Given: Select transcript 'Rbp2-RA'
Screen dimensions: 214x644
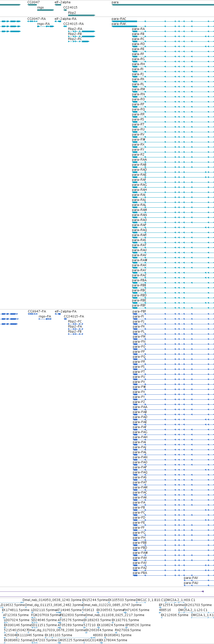Looking at the screenshot, I should (x=75, y=29).
